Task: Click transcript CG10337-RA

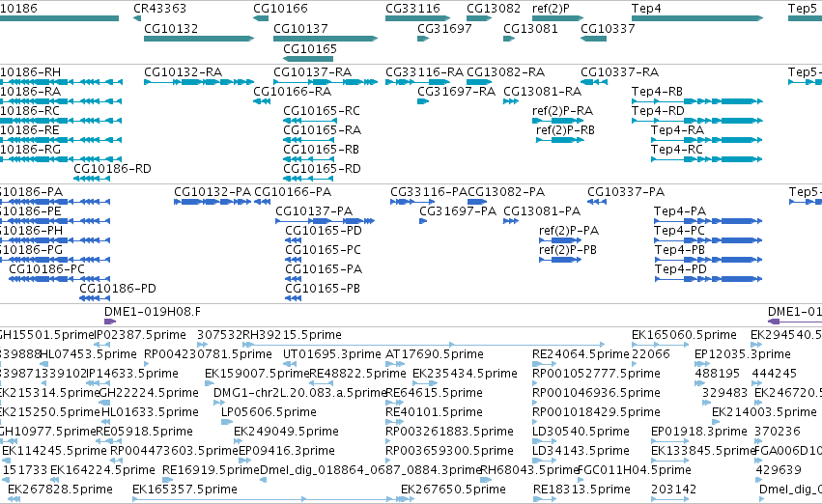Action: [x=620, y=72]
